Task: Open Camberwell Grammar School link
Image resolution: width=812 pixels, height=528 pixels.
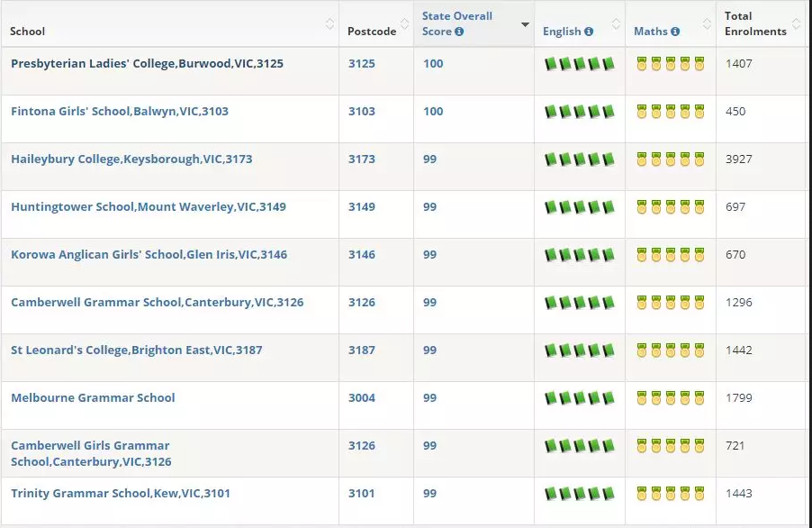Action: 158,302
